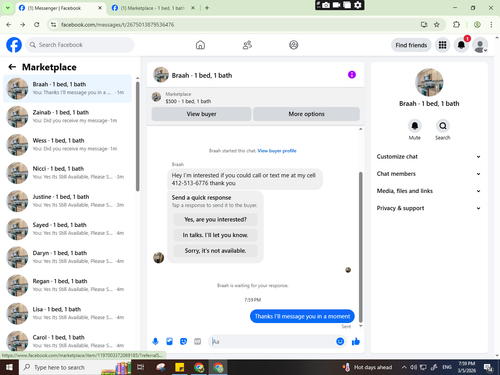
Task: Open the account profile avatar menu
Action: pos(480,45)
